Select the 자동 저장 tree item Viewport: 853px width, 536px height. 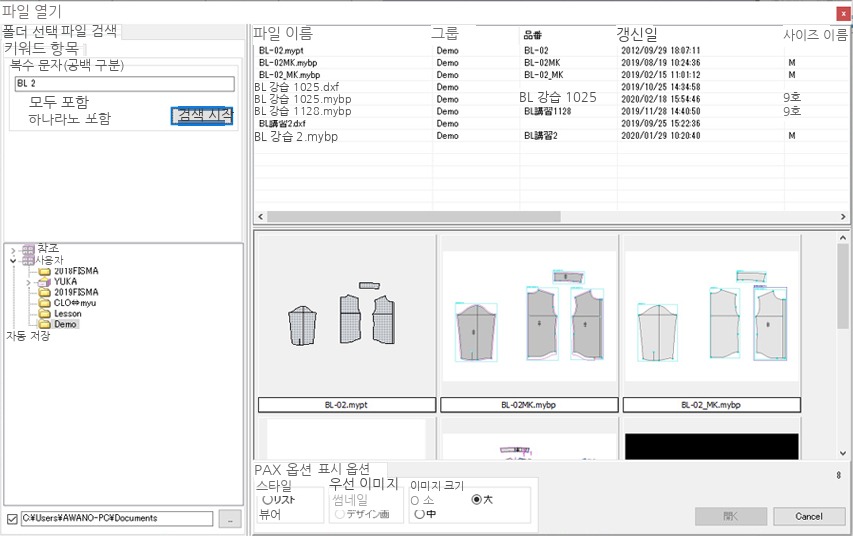pyautogui.click(x=28, y=336)
